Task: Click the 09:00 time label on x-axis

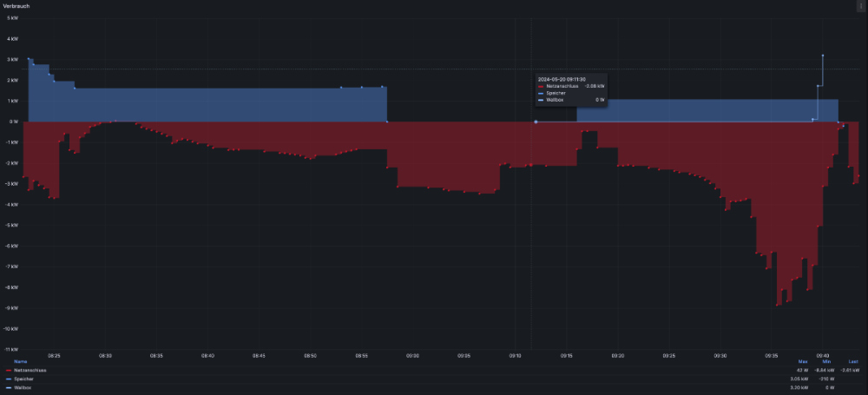Action: [412, 355]
